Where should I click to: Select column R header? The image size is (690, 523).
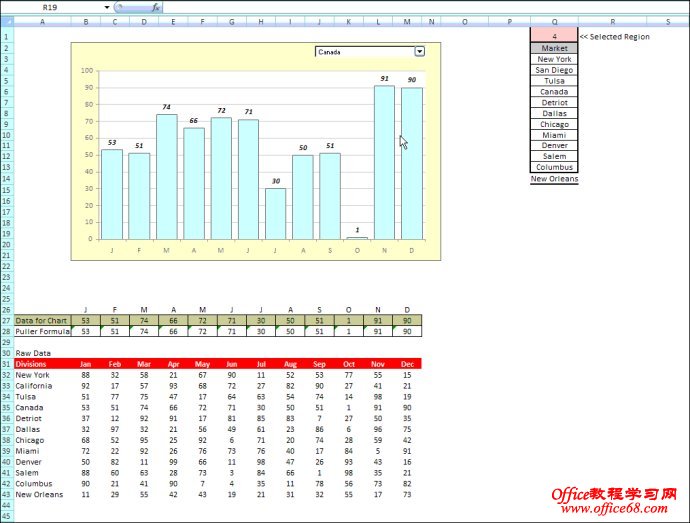click(x=613, y=22)
